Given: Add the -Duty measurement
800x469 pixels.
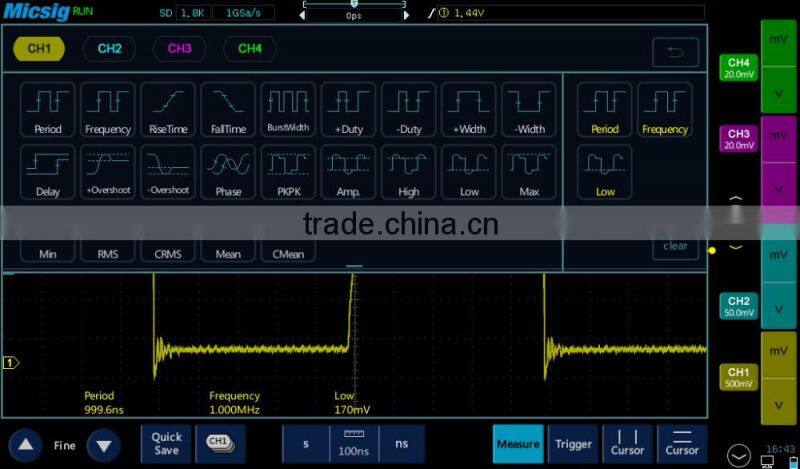Looking at the screenshot, I should pos(409,110).
